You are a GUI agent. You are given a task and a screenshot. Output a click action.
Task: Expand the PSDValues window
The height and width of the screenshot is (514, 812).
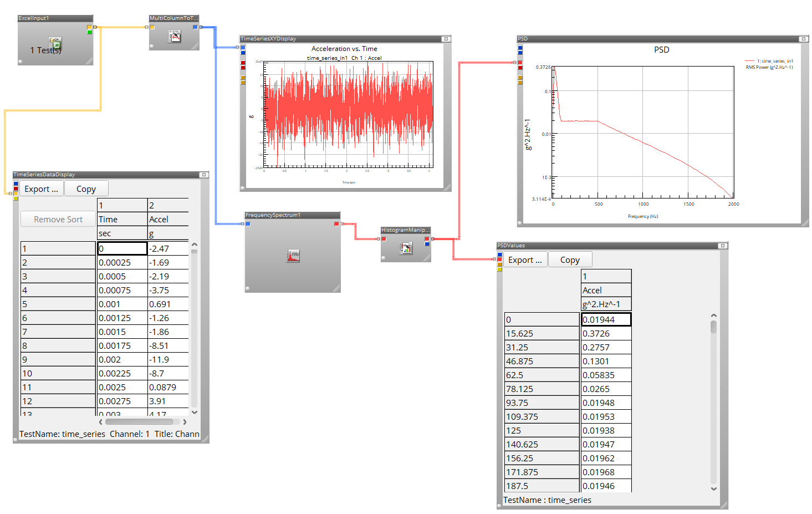click(722, 245)
